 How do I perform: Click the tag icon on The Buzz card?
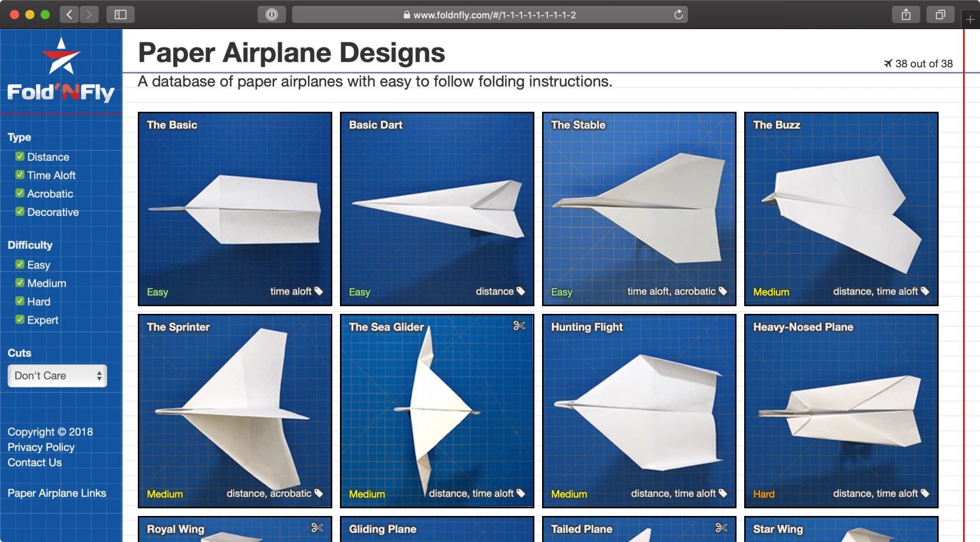[925, 291]
